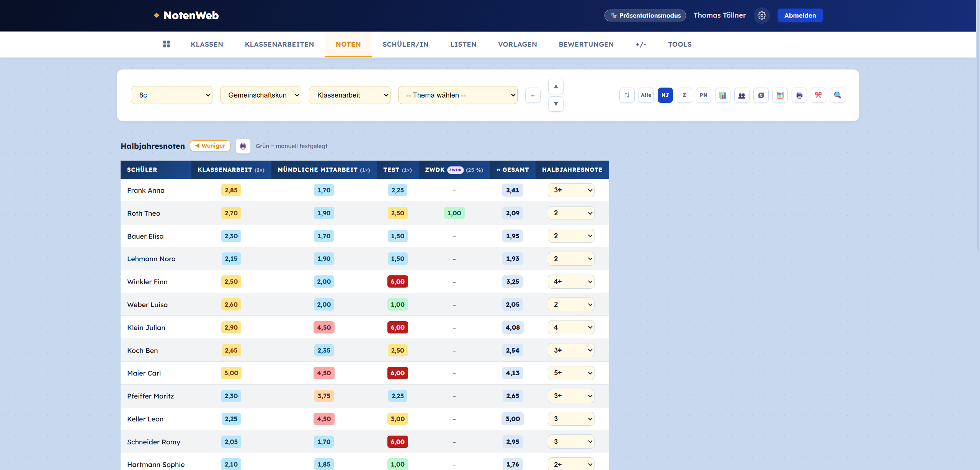Toggle the PN view filter
The height and width of the screenshot is (470, 980).
pos(703,95)
